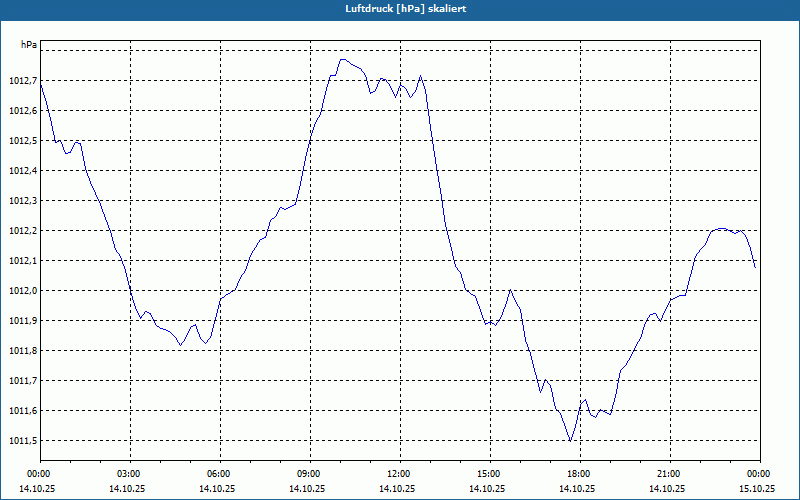This screenshot has height=500, width=800.
Task: Click the 14.10.25 date under 12:00
Action: pyautogui.click(x=396, y=488)
